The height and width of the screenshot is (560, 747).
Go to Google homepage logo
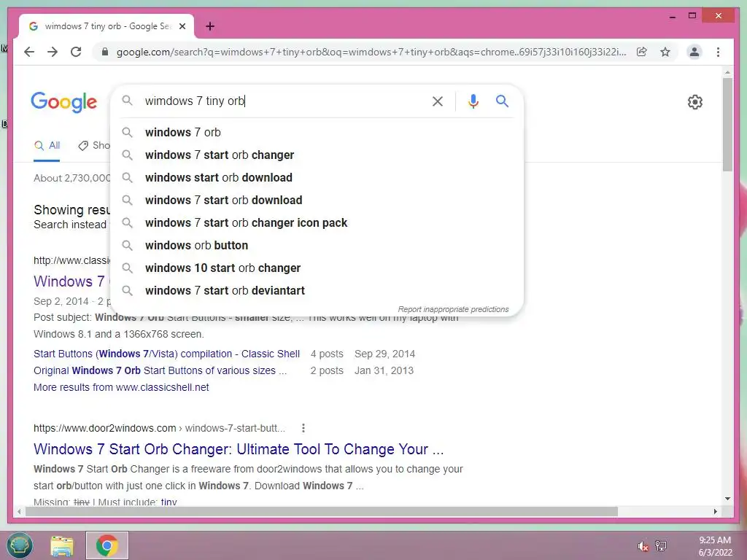[x=64, y=102]
